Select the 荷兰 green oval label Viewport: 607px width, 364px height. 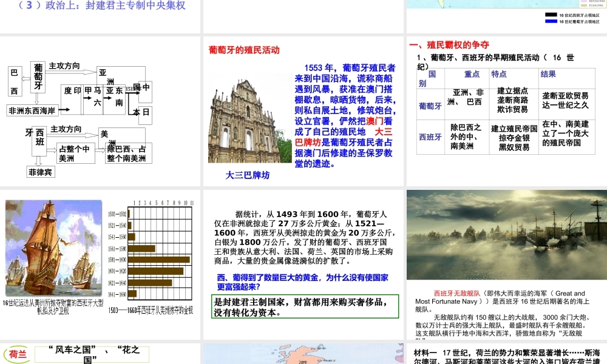tap(18, 354)
